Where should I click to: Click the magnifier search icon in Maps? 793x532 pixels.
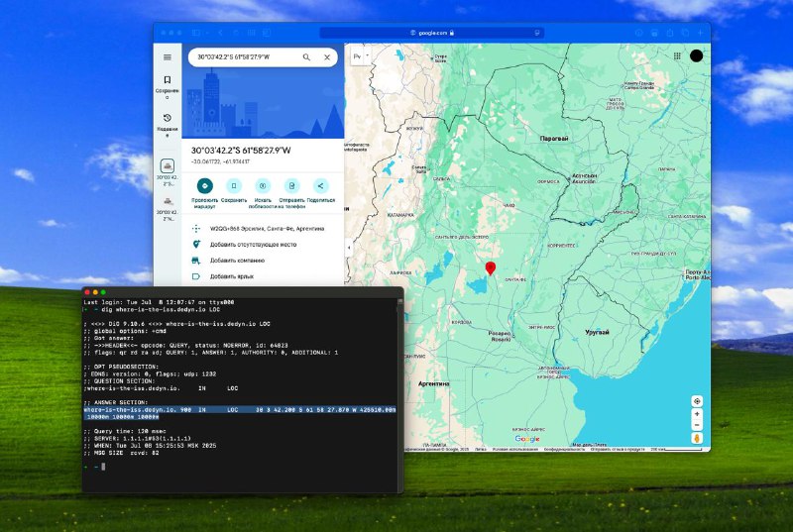(x=306, y=57)
